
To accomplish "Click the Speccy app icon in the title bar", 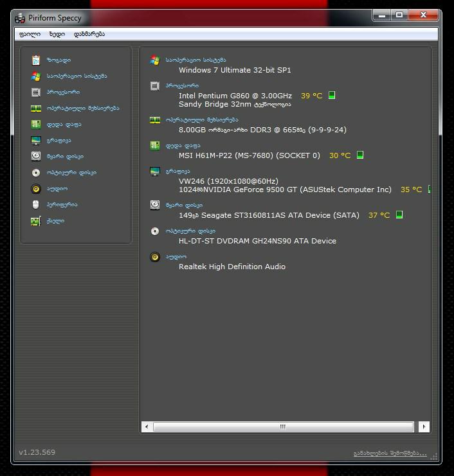I will pos(20,18).
